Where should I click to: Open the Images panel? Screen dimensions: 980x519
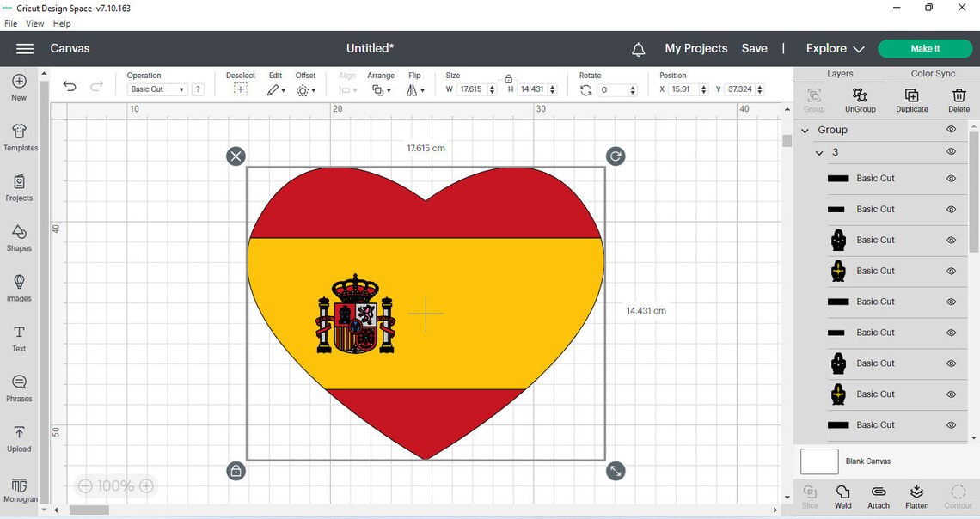(19, 286)
